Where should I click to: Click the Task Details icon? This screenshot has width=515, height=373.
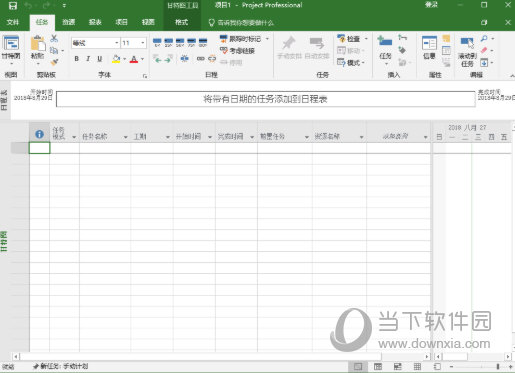coord(446,50)
